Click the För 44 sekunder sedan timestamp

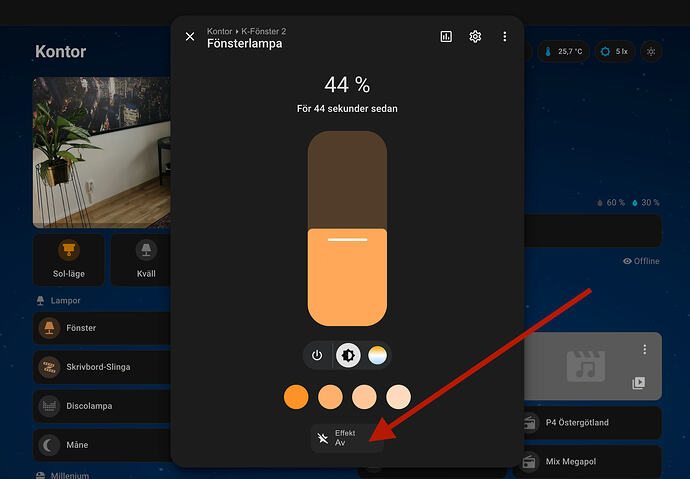tap(347, 109)
